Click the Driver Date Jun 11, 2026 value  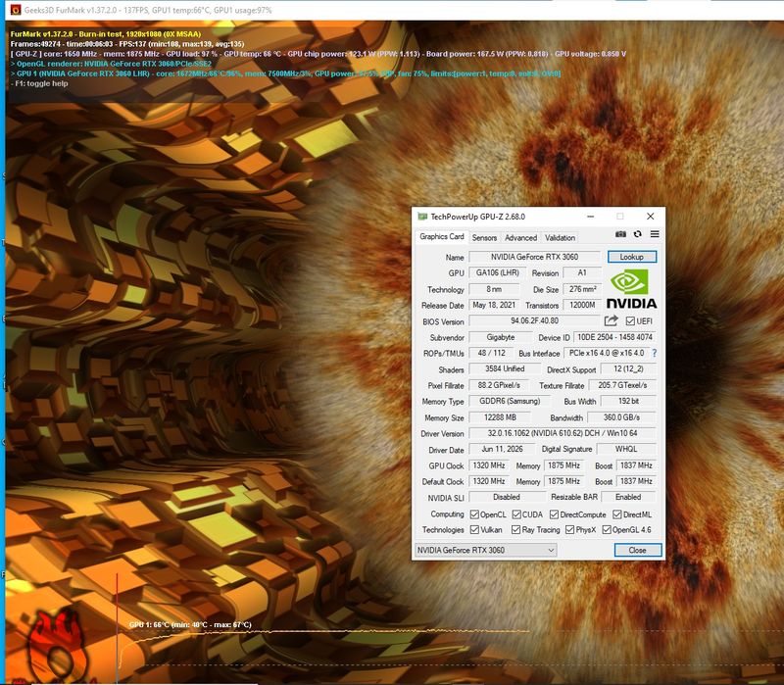coord(502,449)
